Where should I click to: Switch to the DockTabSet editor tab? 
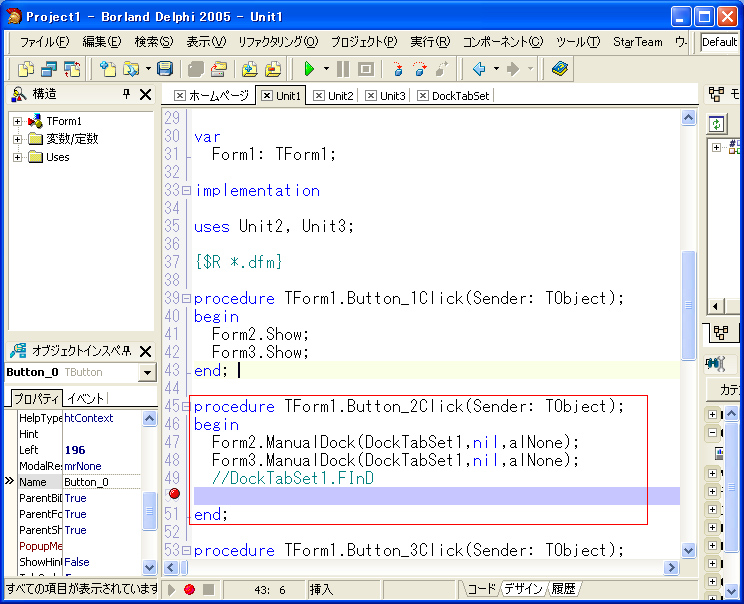[454, 96]
